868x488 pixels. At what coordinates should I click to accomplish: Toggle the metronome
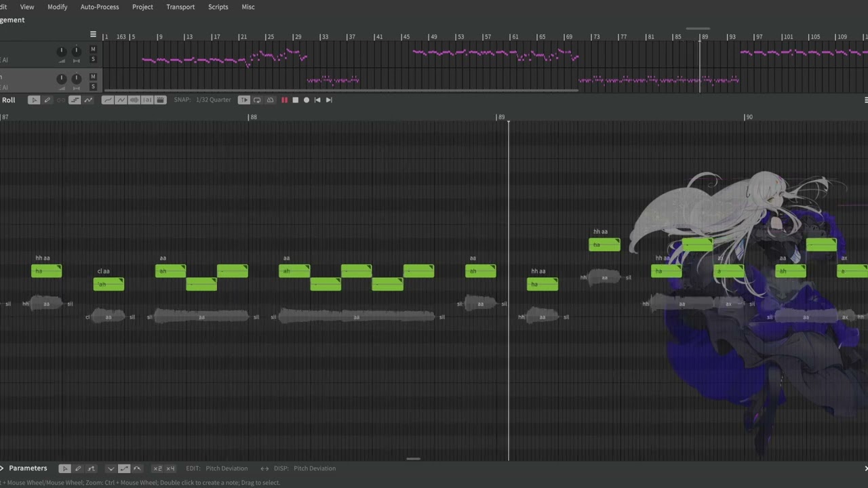tap(270, 100)
